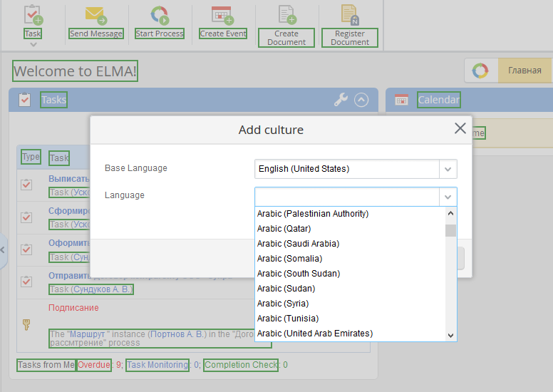Open the Главная tab

524,71
